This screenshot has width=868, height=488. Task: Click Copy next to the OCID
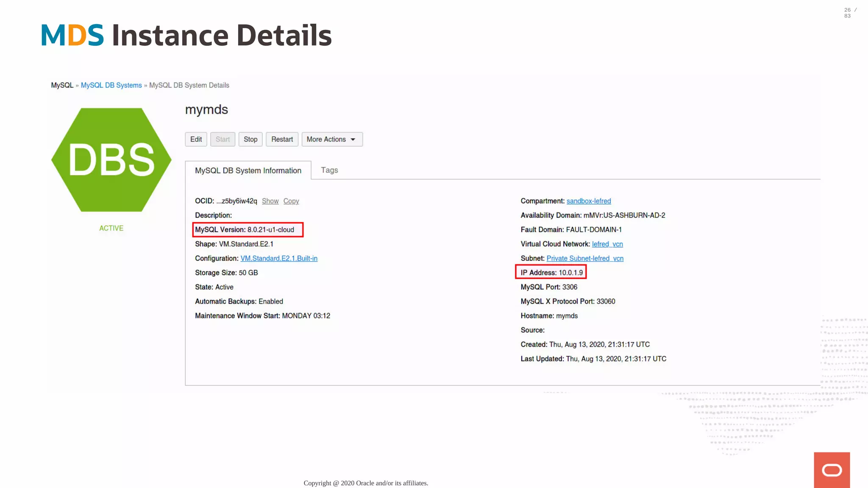point(291,201)
